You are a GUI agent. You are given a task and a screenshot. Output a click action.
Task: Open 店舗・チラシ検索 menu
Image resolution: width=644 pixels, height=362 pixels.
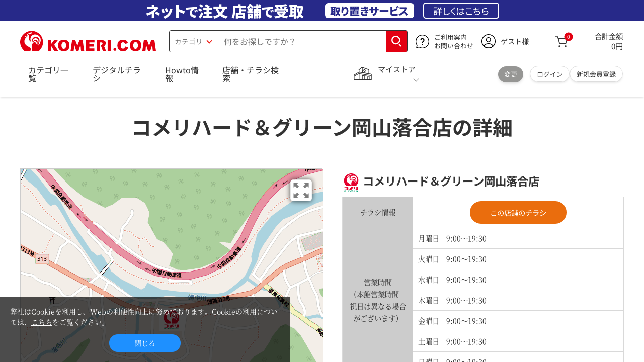click(251, 74)
